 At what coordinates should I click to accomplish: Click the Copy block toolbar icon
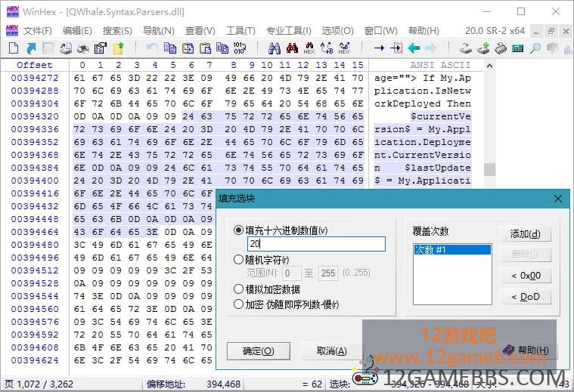170,48
